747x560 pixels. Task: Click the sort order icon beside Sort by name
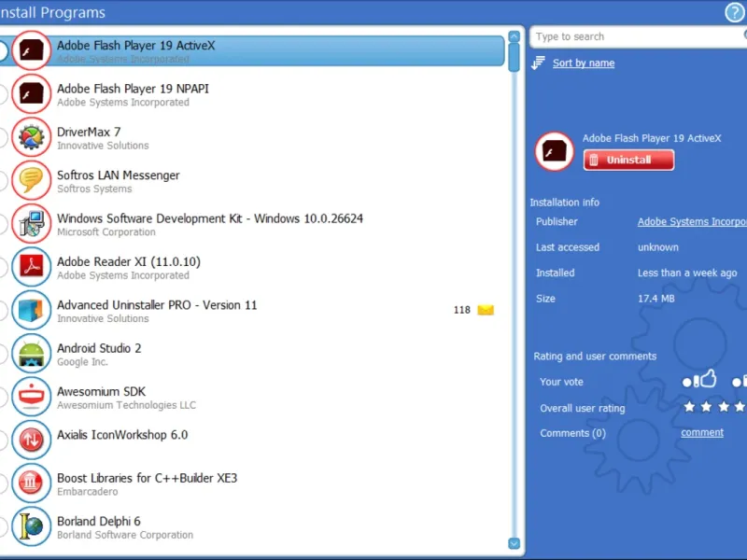[x=539, y=63]
